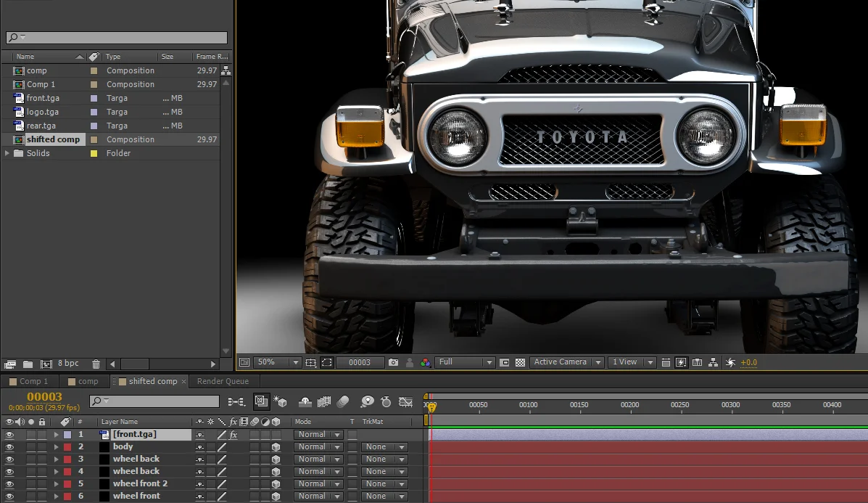Click the label color swatch of front.tga layer
Screen dimensions: 868x503
(67, 435)
